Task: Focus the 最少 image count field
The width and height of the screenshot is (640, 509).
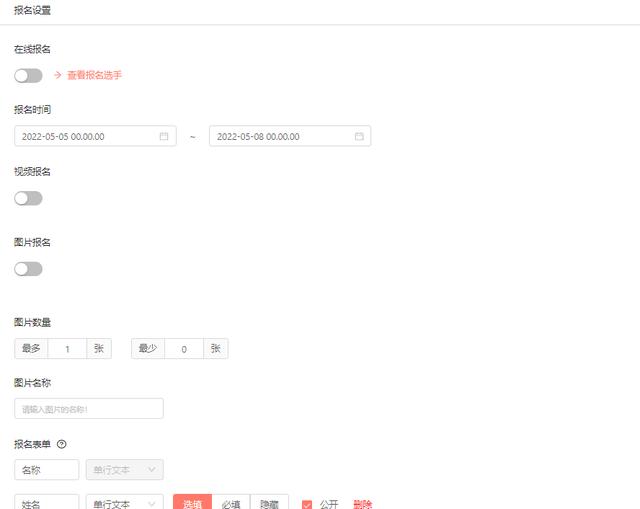Action: pyautogui.click(x=184, y=349)
